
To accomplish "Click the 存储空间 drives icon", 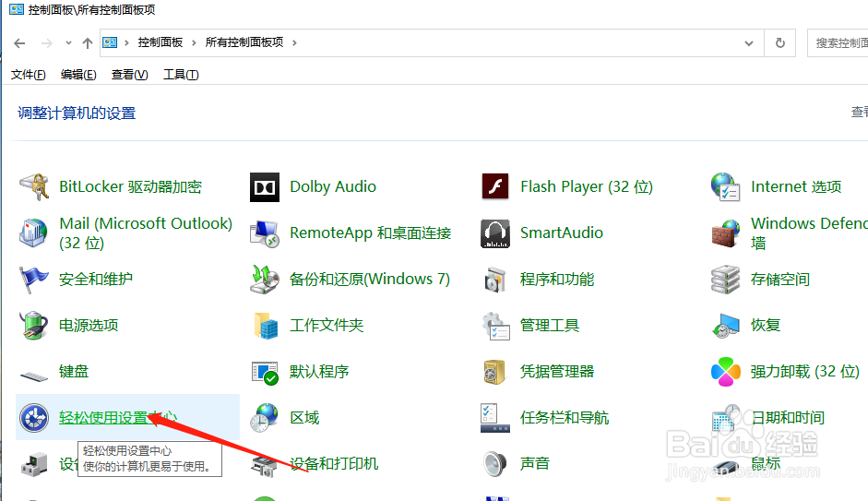I will pyautogui.click(x=726, y=279).
